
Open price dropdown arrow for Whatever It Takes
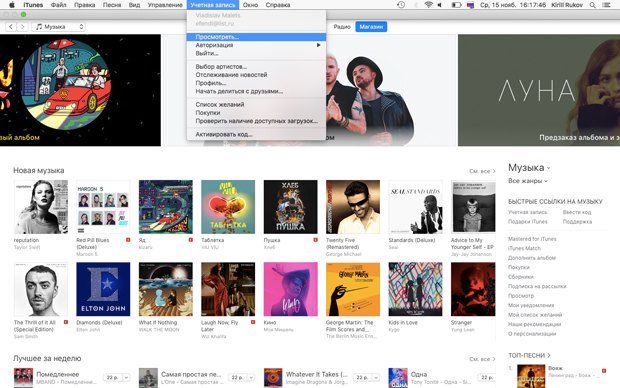pyautogui.click(x=376, y=377)
